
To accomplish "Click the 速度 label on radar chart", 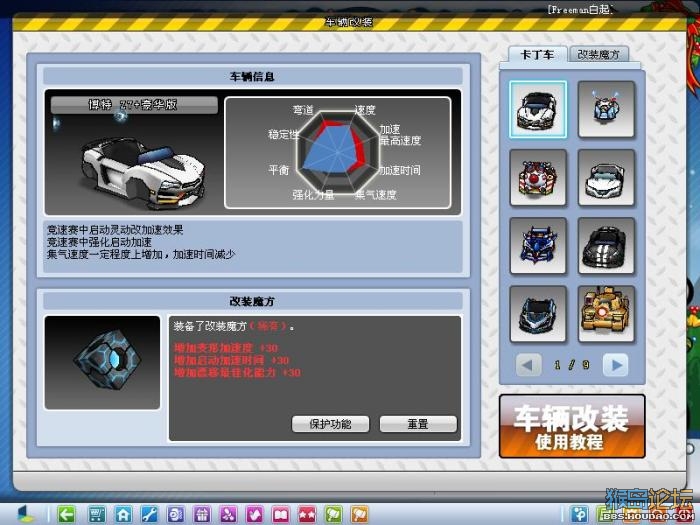I will [365, 110].
